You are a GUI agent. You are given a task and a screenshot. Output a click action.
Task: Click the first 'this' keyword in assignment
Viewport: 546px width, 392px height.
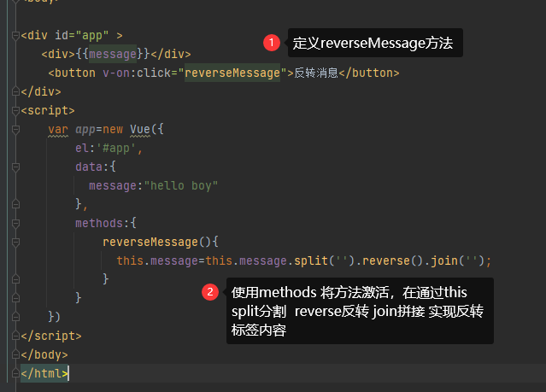(x=130, y=260)
